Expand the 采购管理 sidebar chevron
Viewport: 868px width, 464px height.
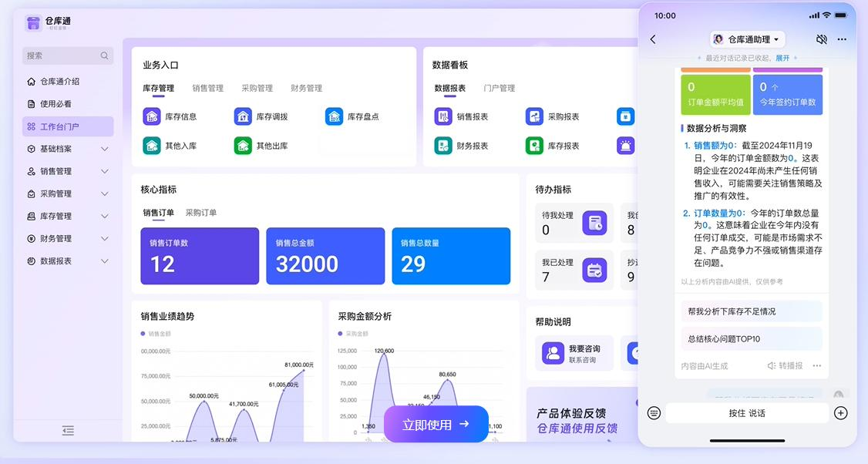click(x=105, y=193)
